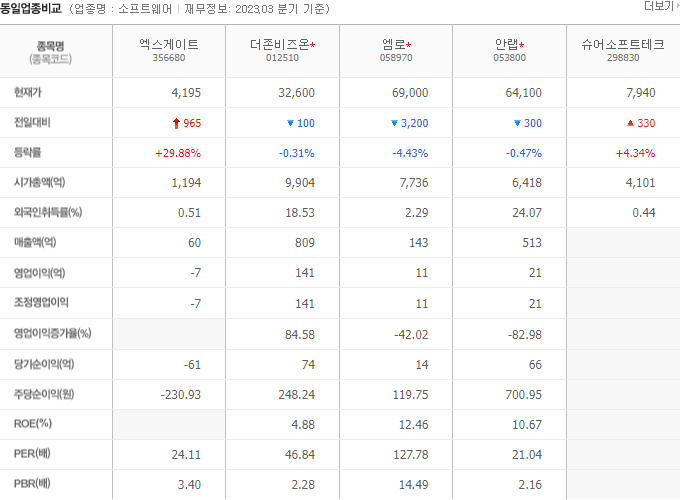Click the EPS value 248.24
This screenshot has width=680, height=500.
click(297, 395)
